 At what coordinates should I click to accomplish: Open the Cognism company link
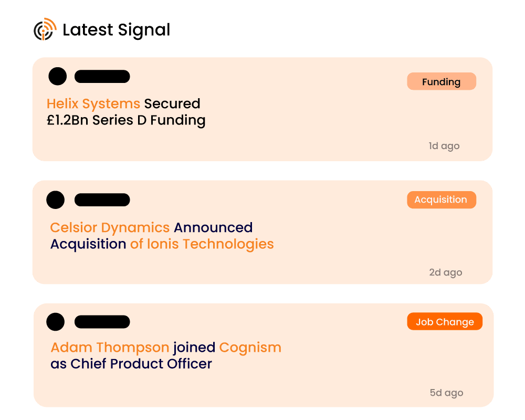[250, 347]
